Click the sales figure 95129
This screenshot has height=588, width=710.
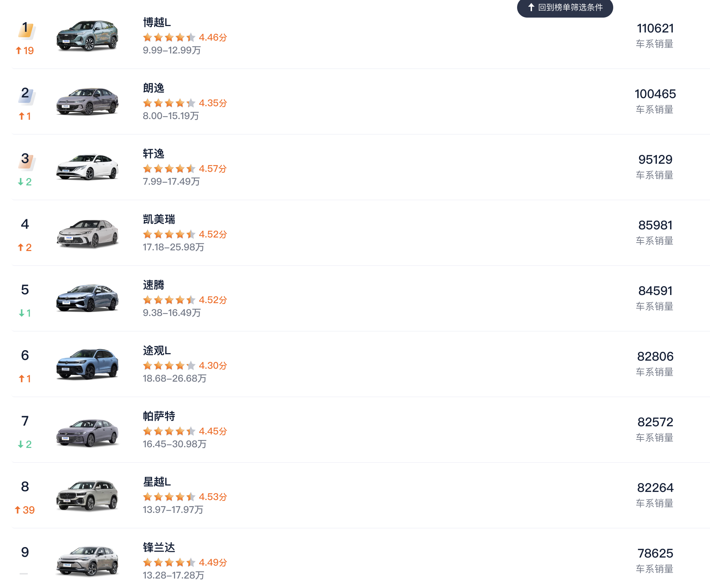(x=655, y=160)
